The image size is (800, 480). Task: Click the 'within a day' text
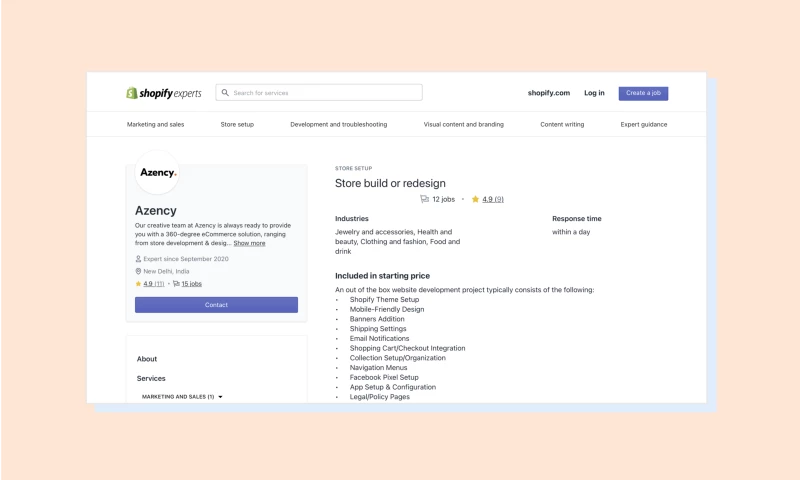point(571,232)
